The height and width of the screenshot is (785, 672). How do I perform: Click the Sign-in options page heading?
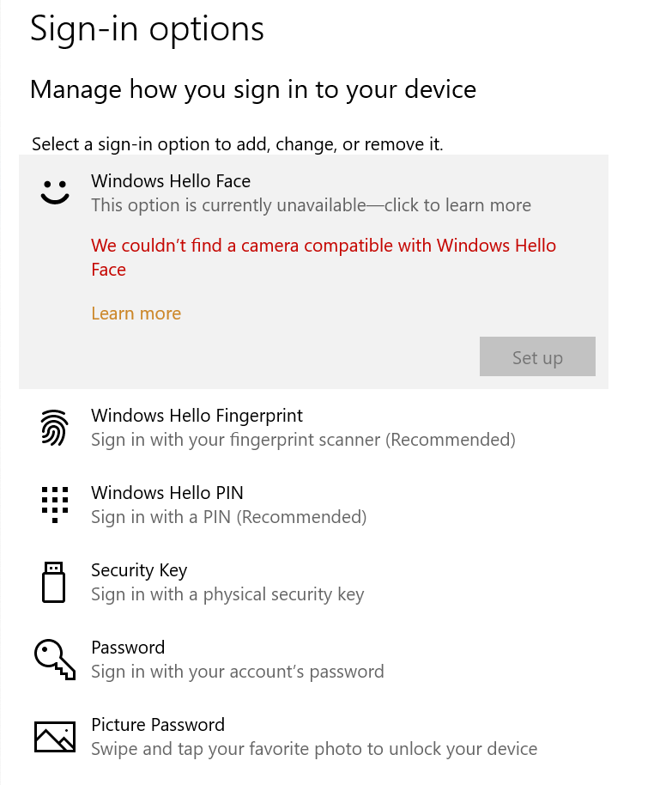pos(147,29)
